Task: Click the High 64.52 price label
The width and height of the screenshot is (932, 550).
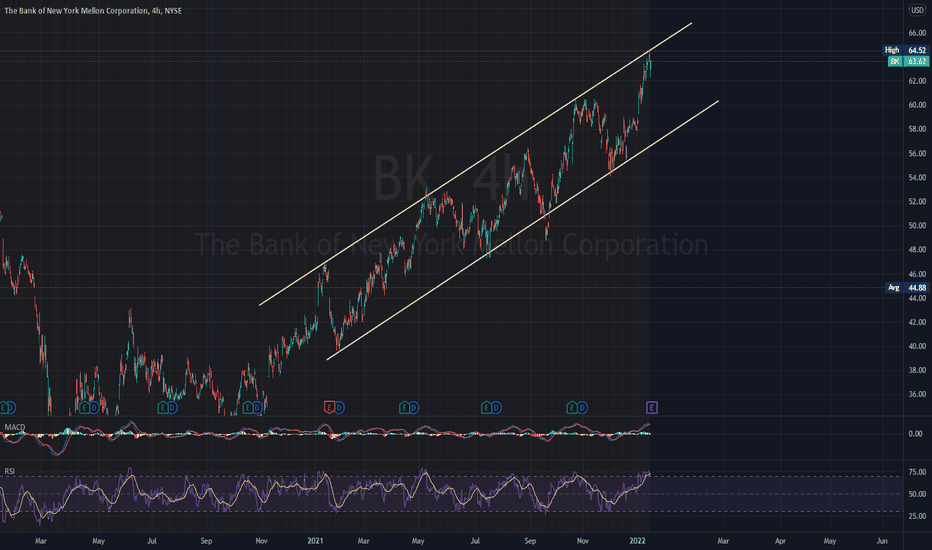Action: [906, 50]
